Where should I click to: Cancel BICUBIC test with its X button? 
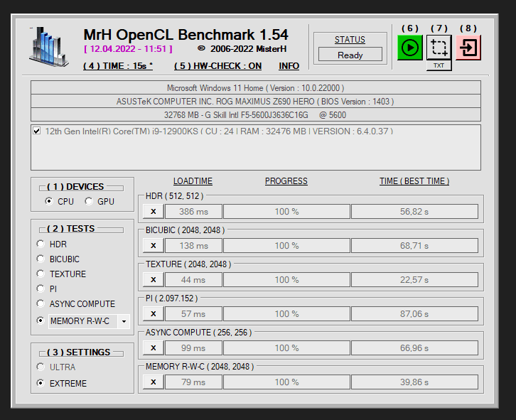[154, 246]
